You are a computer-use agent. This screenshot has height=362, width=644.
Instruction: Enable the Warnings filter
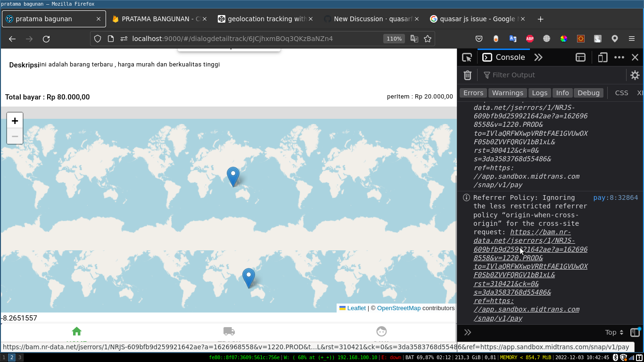click(507, 93)
